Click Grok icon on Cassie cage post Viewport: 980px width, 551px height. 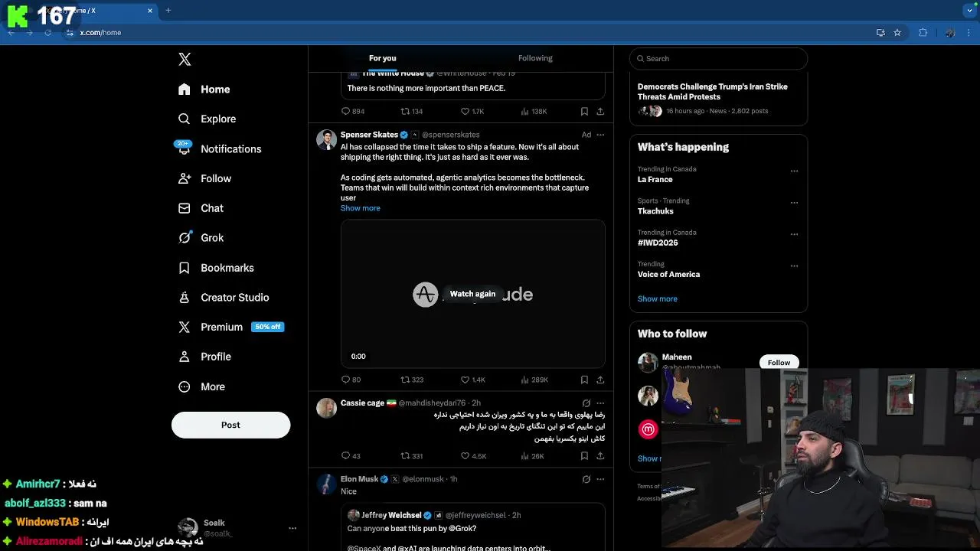[x=586, y=403]
